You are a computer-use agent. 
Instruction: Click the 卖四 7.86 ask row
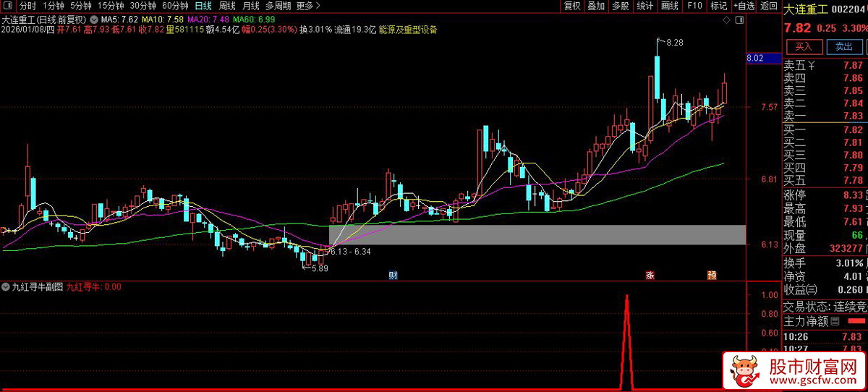(x=825, y=78)
